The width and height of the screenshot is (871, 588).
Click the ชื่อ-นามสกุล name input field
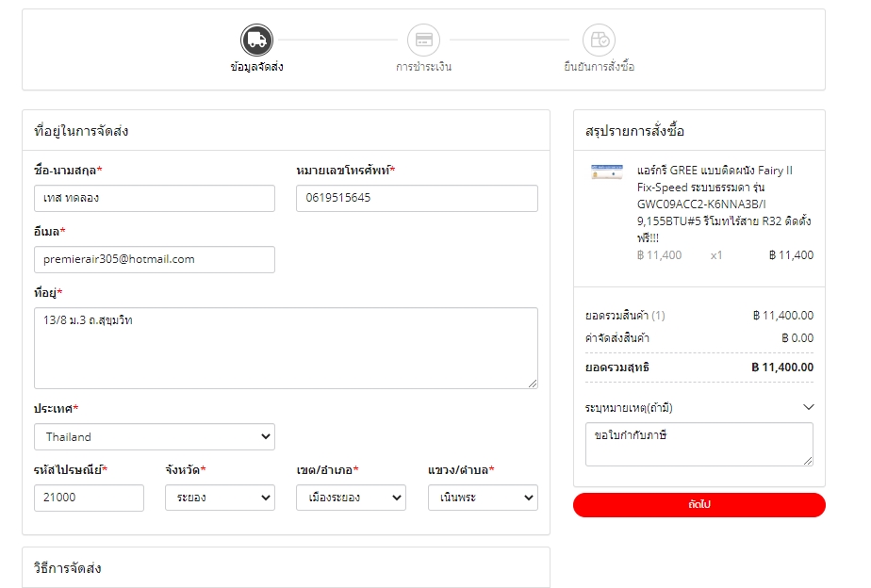[155, 198]
